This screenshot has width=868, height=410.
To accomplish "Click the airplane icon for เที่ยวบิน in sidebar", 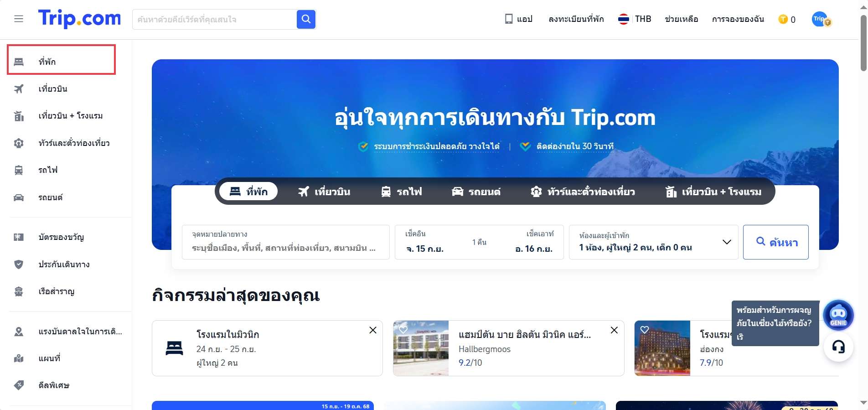I will (19, 88).
